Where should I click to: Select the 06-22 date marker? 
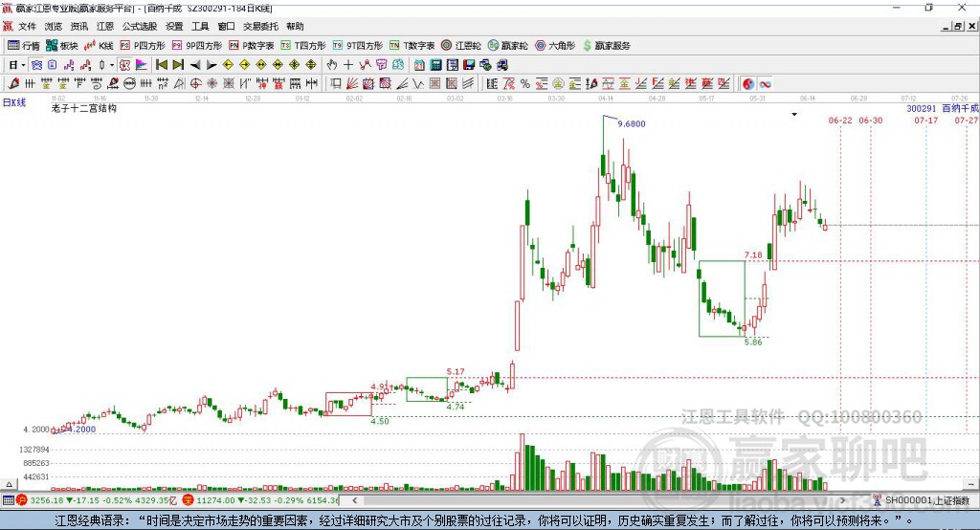pos(840,120)
